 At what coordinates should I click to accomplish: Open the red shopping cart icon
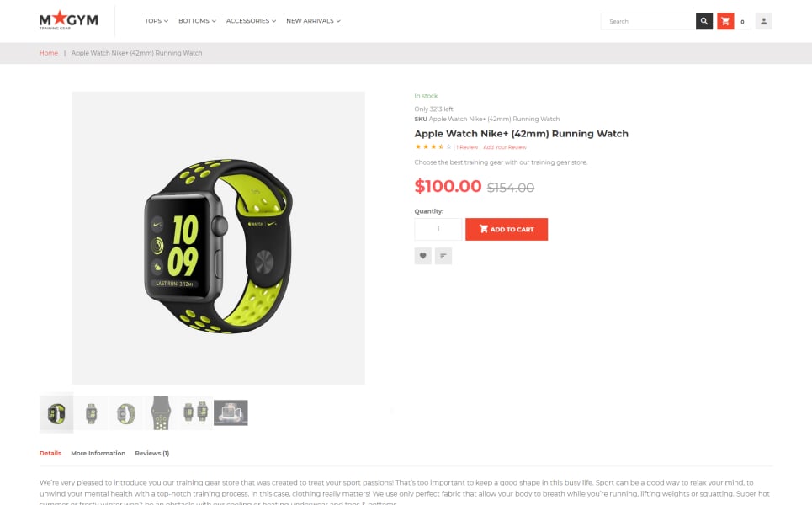point(725,21)
